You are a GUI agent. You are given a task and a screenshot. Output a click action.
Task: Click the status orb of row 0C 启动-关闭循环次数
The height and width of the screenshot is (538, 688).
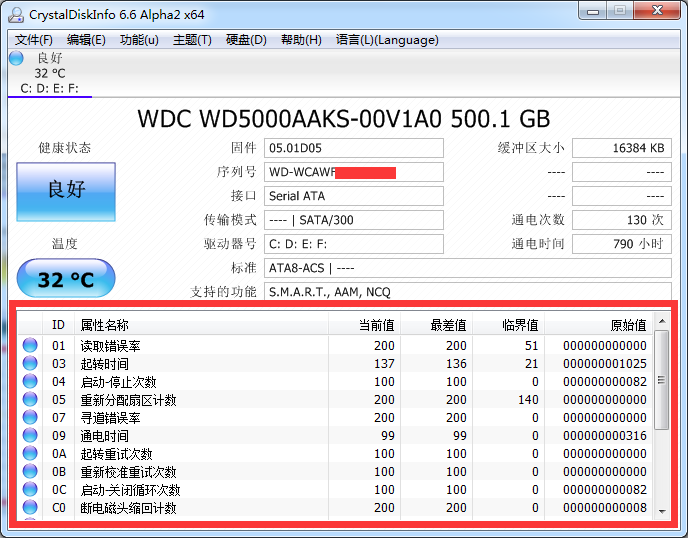coord(30,489)
